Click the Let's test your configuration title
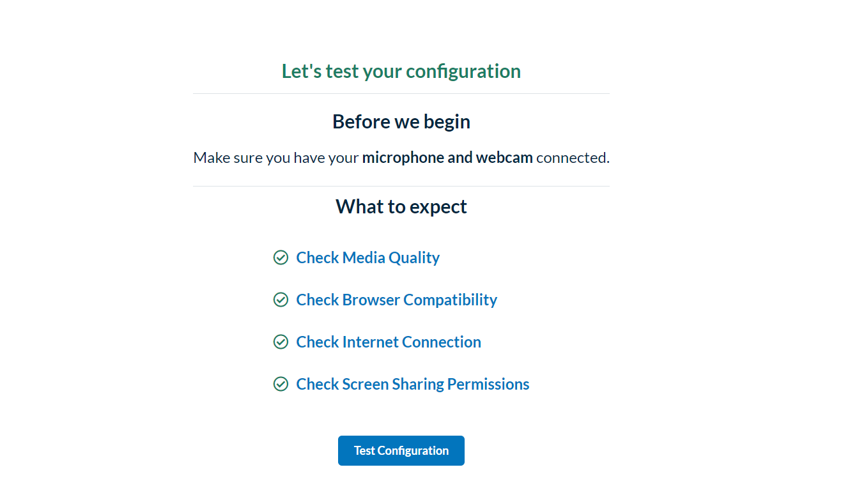The height and width of the screenshot is (504, 850). point(401,71)
